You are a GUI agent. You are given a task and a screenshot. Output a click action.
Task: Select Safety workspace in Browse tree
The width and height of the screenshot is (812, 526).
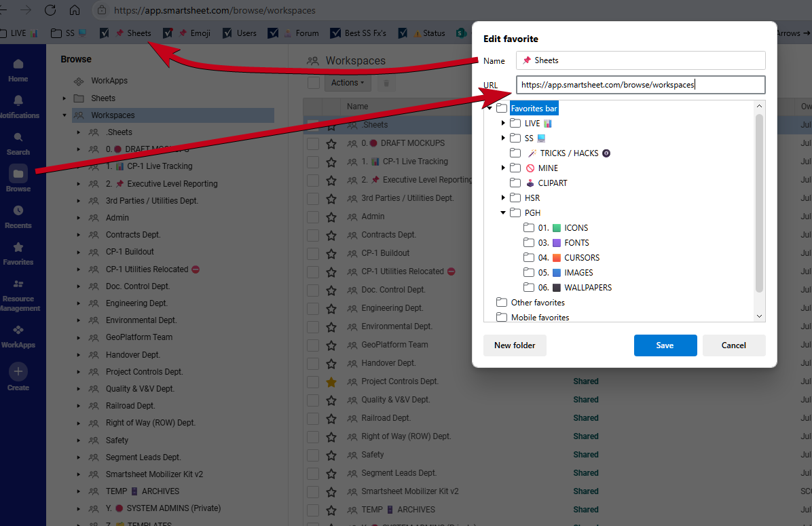click(117, 440)
